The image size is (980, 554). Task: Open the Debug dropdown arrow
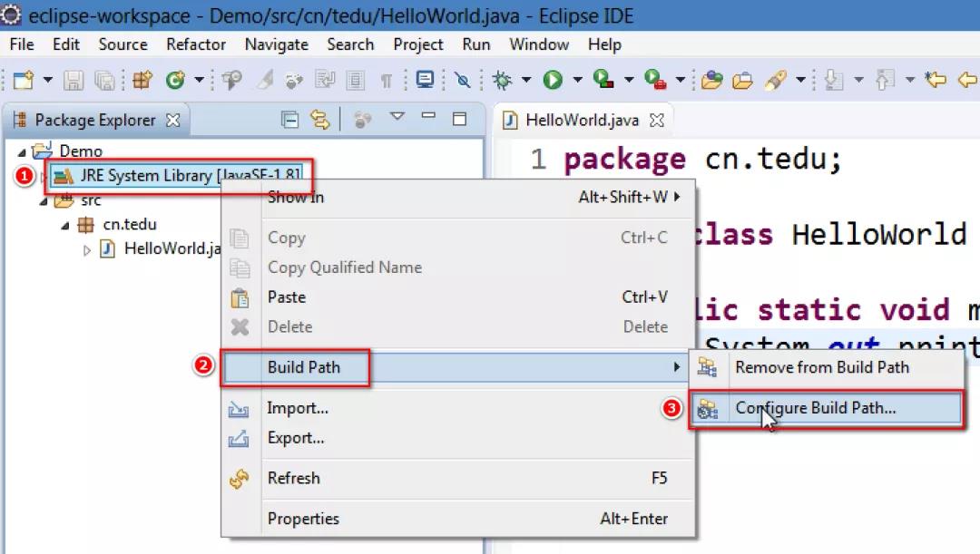point(526,80)
